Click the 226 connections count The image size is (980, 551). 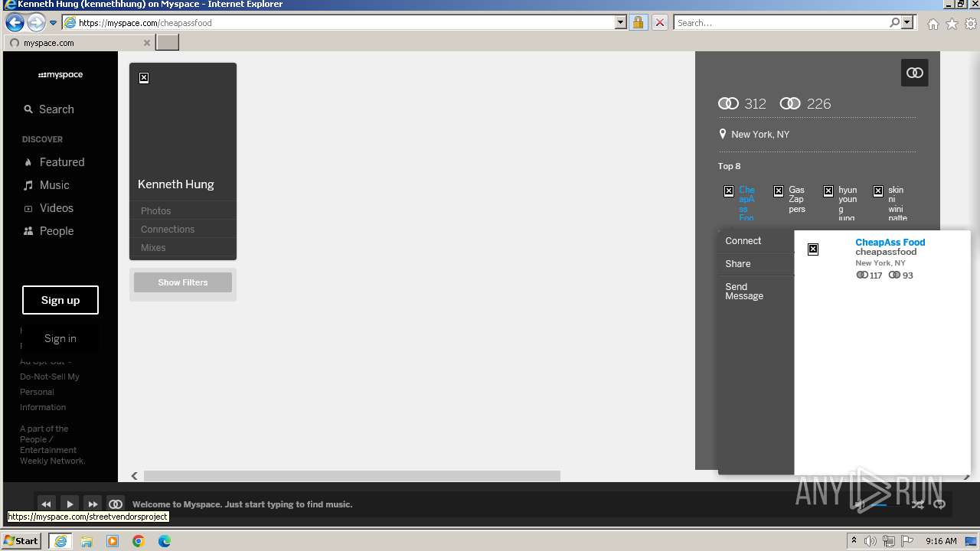805,103
